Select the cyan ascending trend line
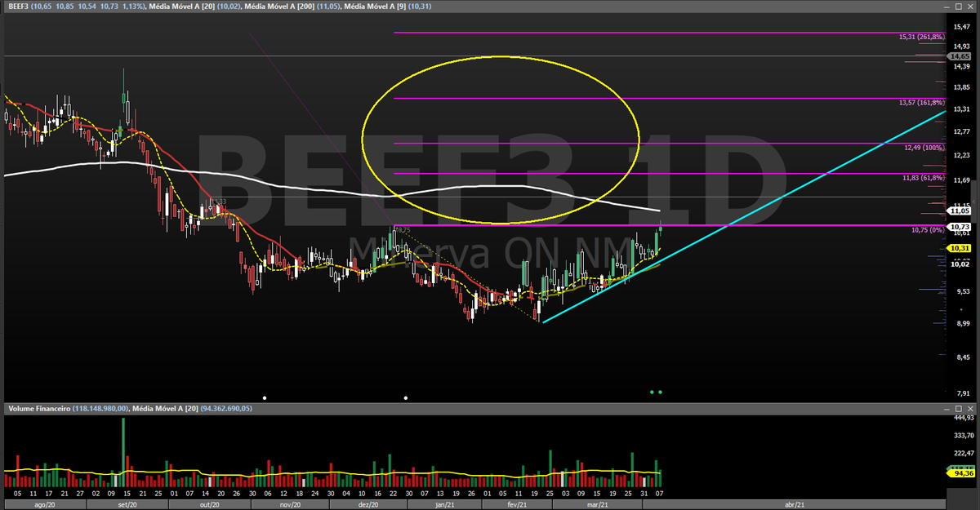 point(743,216)
